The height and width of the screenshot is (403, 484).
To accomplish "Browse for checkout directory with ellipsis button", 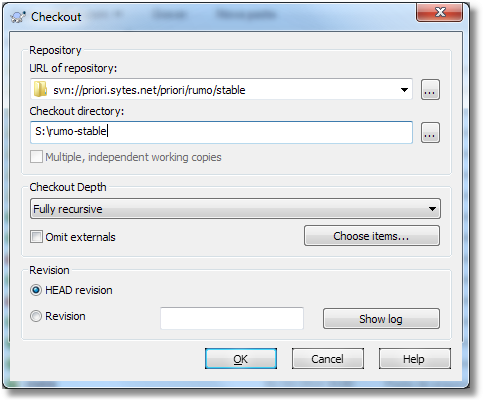I will 430,132.
